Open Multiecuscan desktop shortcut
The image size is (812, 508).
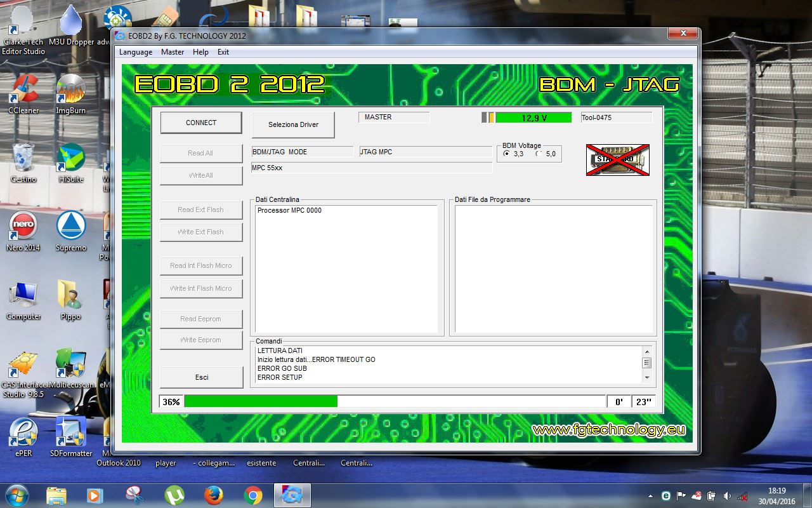(71, 369)
